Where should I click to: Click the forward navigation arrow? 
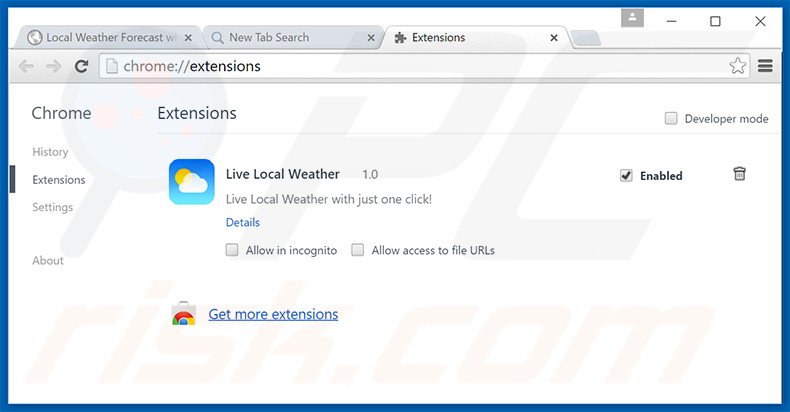pyautogui.click(x=53, y=66)
